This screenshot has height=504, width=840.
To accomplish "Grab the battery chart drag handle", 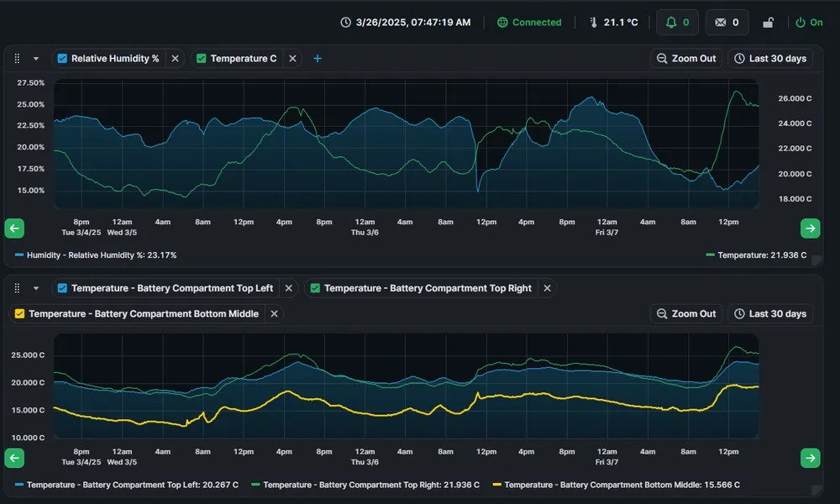I will [17, 288].
